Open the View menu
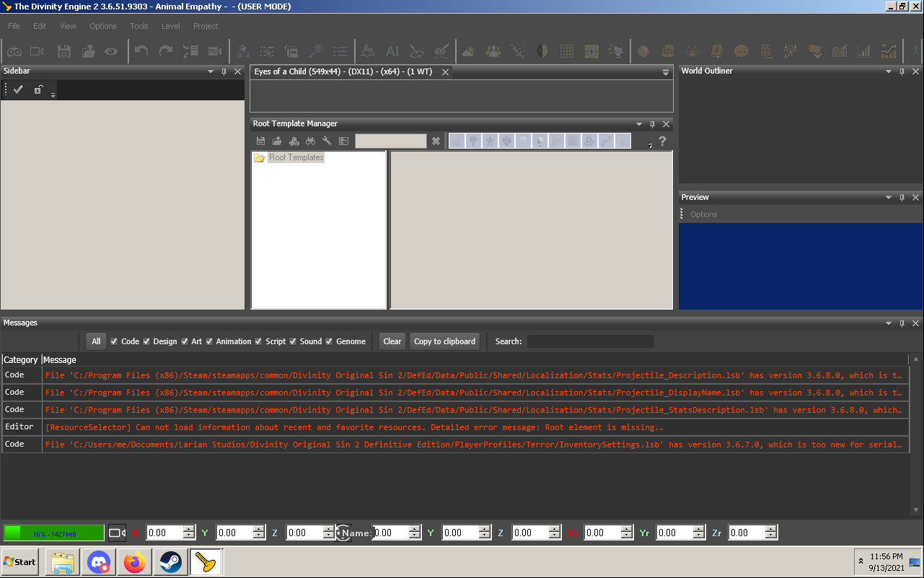 pyautogui.click(x=68, y=26)
